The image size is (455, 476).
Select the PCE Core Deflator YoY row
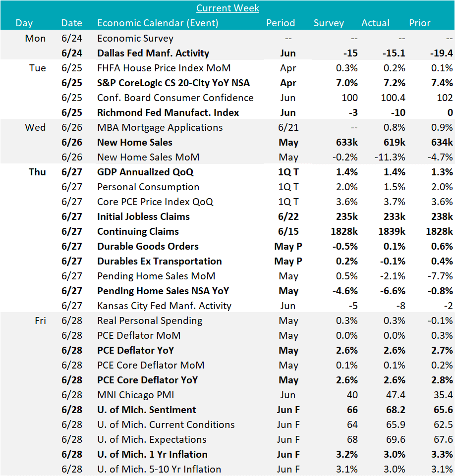click(x=147, y=380)
